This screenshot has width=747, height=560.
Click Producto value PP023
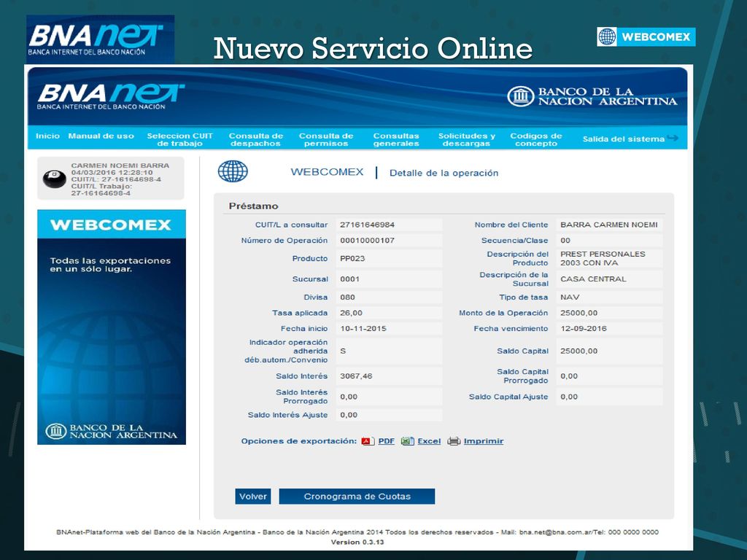(390, 259)
